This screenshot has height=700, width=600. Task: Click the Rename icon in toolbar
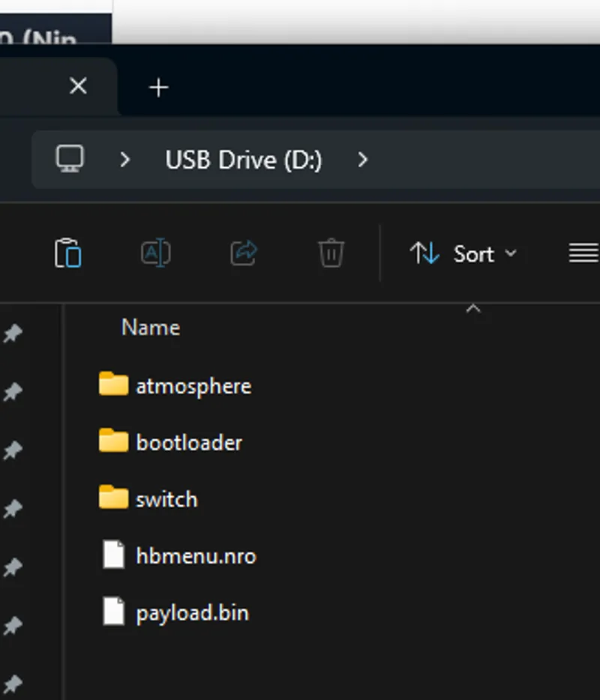(155, 253)
